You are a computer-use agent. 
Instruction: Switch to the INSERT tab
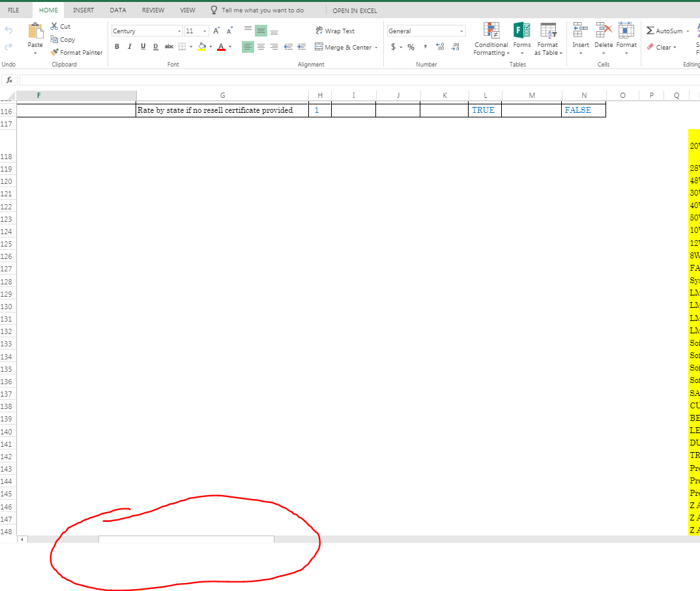pyautogui.click(x=83, y=10)
